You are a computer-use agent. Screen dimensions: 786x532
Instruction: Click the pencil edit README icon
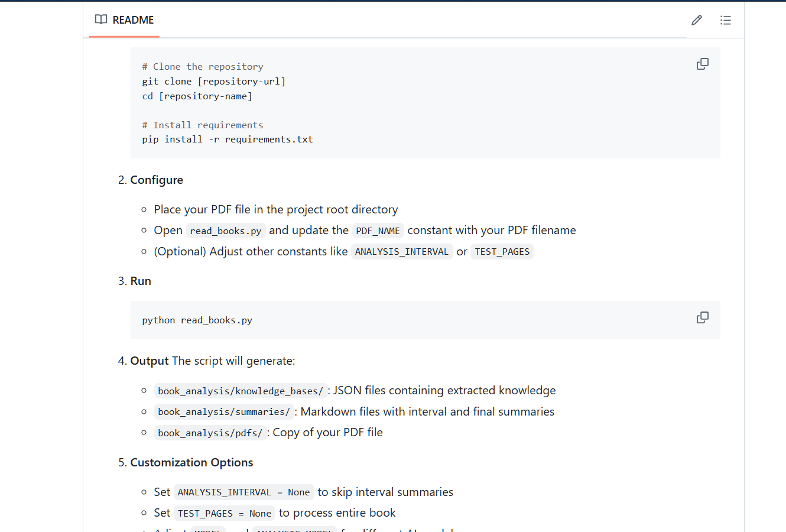click(697, 20)
